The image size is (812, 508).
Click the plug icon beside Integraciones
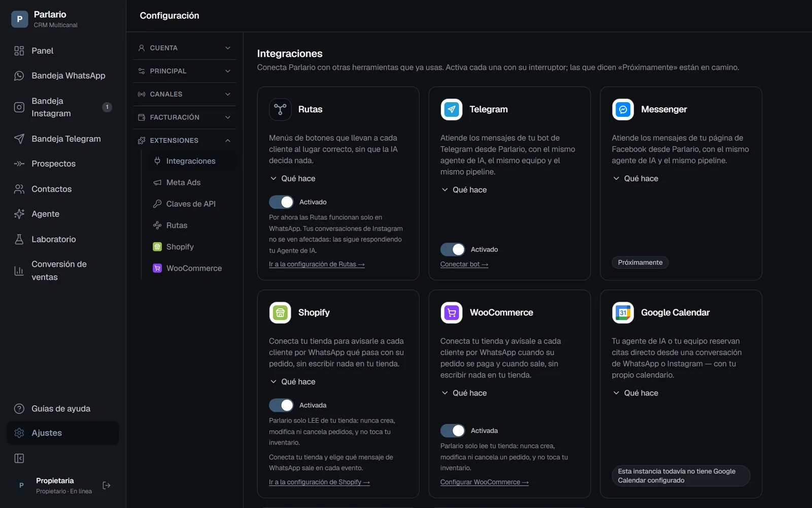tap(157, 161)
